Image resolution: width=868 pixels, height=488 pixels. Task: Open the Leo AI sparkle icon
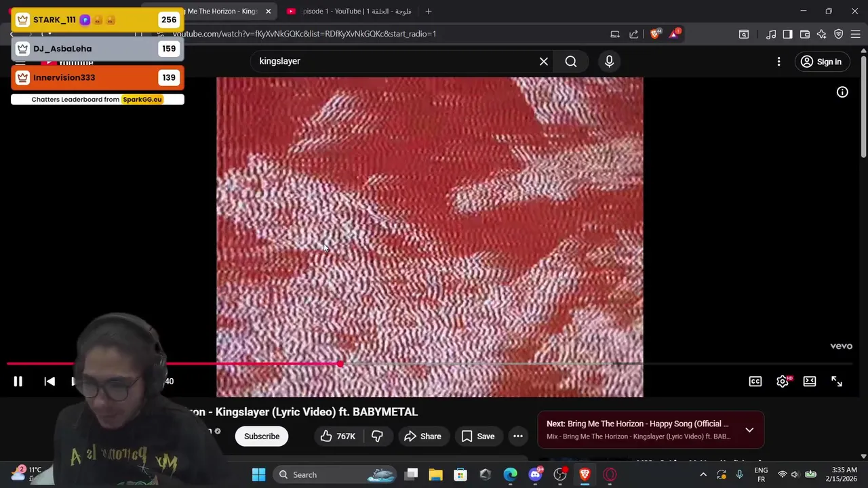point(821,34)
